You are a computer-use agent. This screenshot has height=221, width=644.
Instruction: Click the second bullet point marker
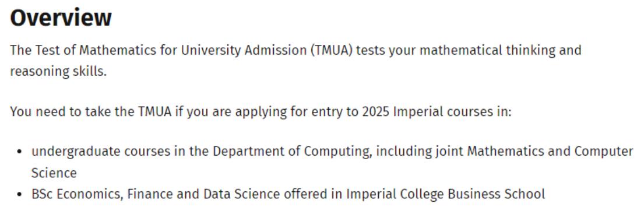pos(19,194)
